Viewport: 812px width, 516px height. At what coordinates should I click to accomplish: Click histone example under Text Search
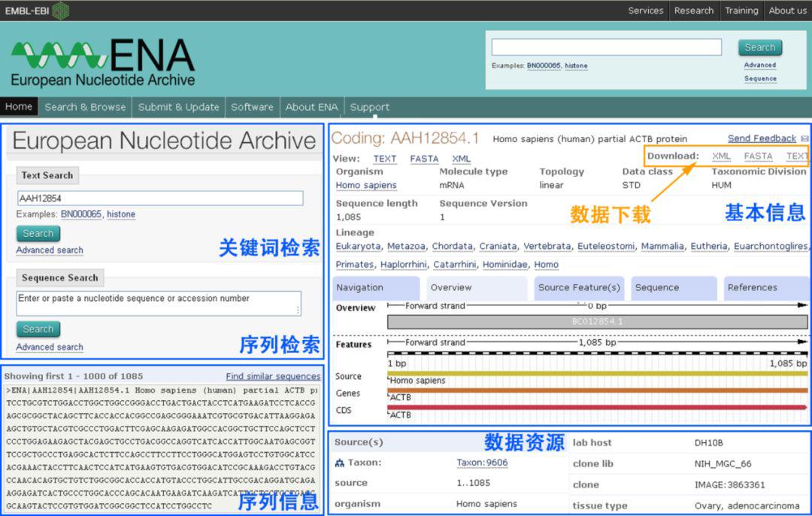pos(121,214)
